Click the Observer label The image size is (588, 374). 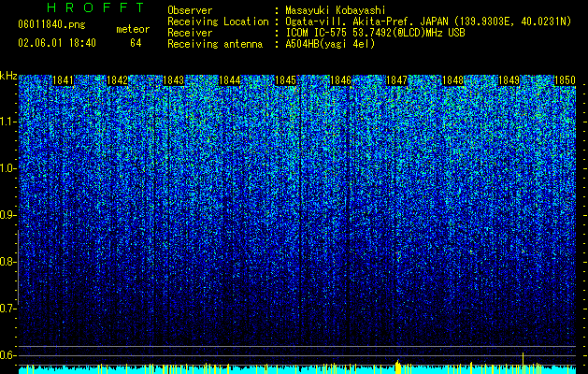[x=190, y=10]
